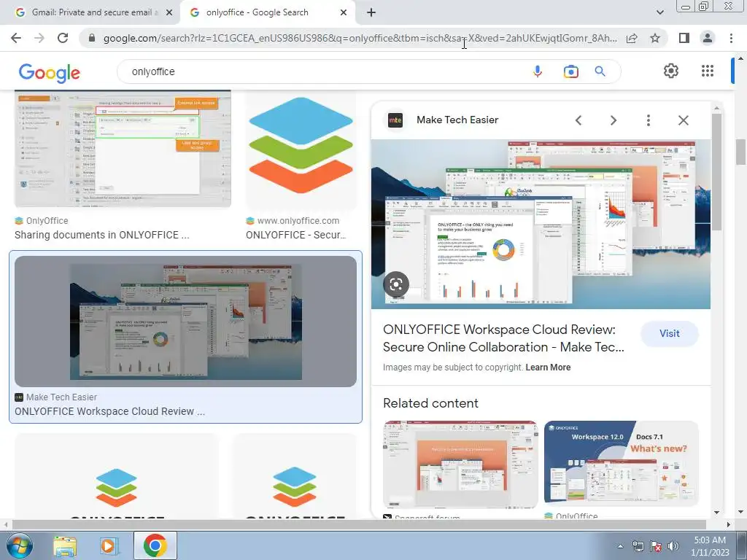This screenshot has height=560, width=747.
Task: Open the Chrome profile menu
Action: (708, 38)
